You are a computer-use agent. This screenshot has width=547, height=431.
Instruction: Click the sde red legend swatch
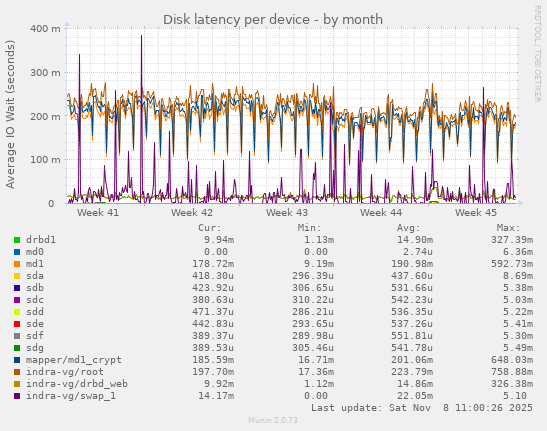click(17, 324)
